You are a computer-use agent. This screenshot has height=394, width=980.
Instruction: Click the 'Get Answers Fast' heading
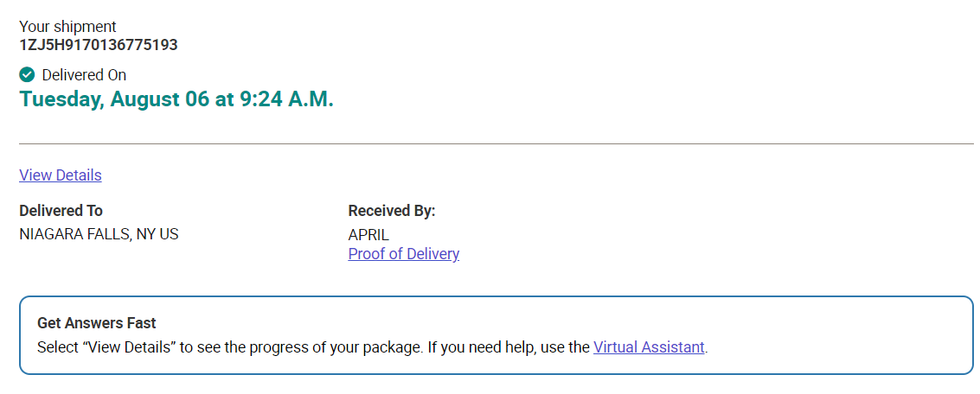97,323
